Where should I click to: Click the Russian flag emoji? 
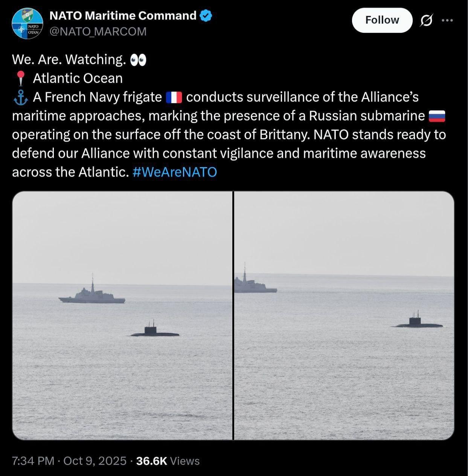click(437, 116)
